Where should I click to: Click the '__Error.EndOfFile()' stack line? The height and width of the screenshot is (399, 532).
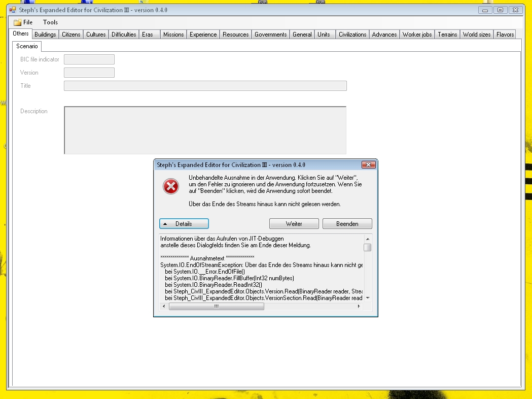click(205, 272)
